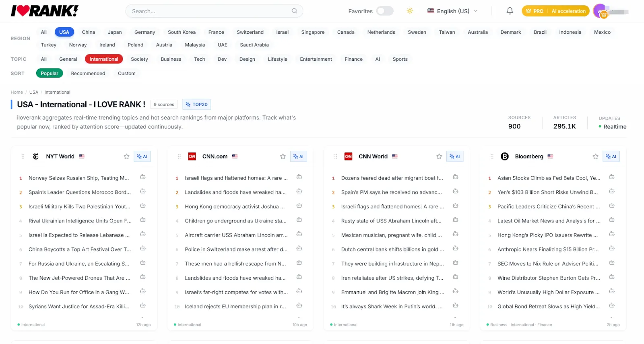Open notifications bell

(x=510, y=11)
